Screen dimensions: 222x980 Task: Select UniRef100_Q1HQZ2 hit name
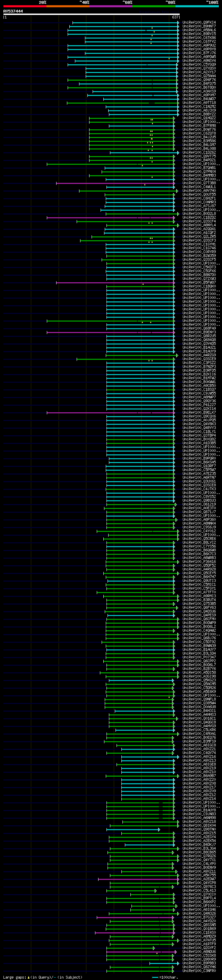[199, 118]
